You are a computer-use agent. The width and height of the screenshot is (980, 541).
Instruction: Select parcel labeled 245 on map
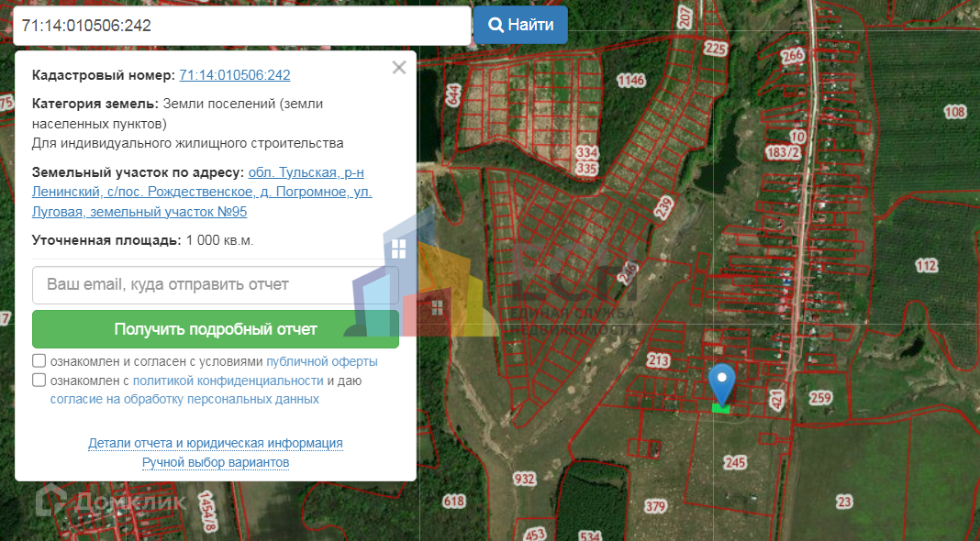pos(735,462)
